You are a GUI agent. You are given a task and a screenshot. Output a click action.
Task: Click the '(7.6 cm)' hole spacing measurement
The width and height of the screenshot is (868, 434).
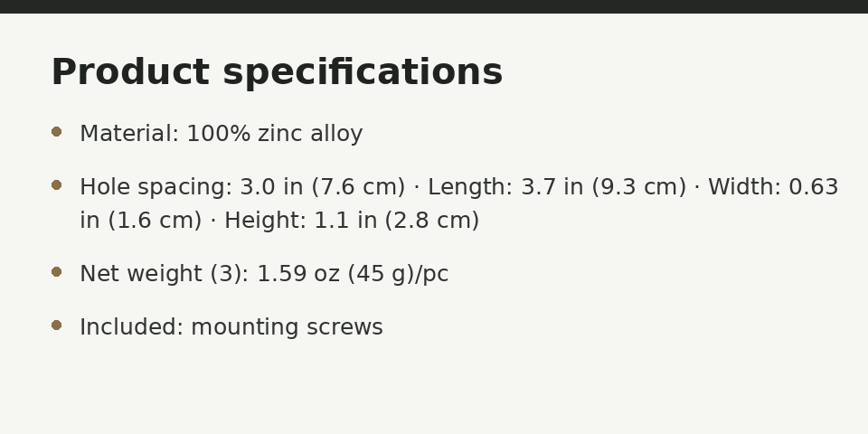pyautogui.click(x=358, y=187)
